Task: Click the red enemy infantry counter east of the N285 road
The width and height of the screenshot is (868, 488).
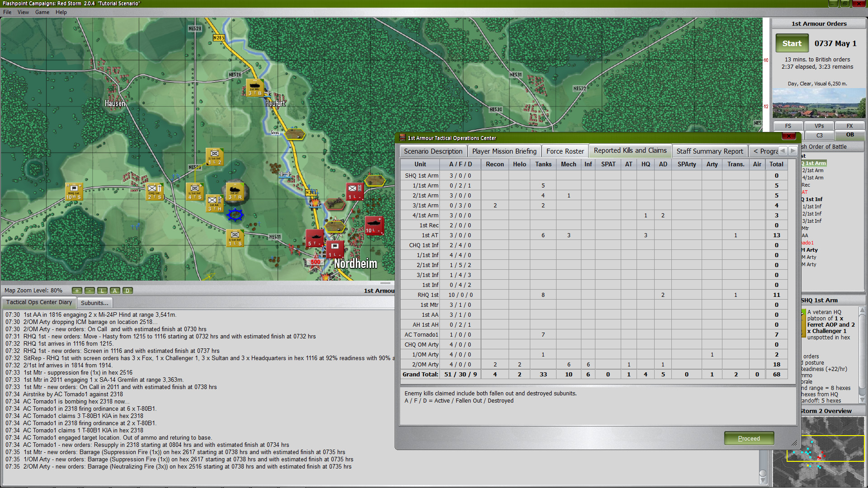Action: 354,192
